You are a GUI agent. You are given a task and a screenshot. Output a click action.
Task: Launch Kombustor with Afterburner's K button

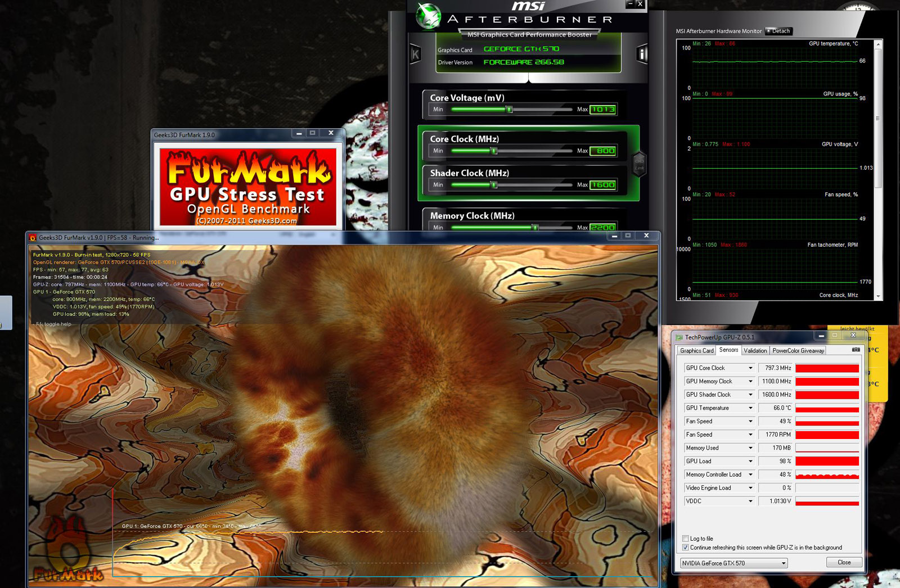click(415, 55)
